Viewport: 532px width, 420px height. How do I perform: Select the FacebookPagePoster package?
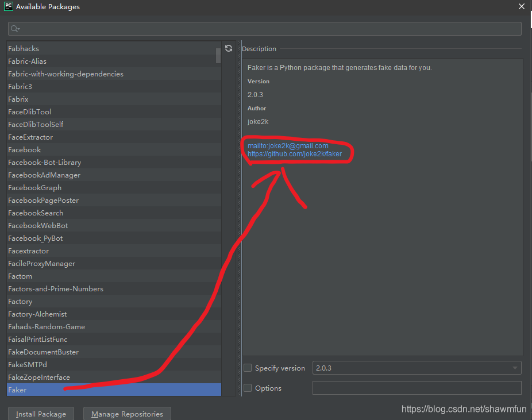pos(114,200)
